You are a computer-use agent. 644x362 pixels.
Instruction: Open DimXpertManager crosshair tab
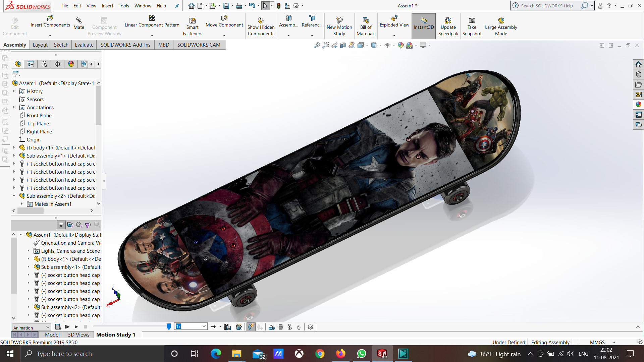tap(58, 64)
